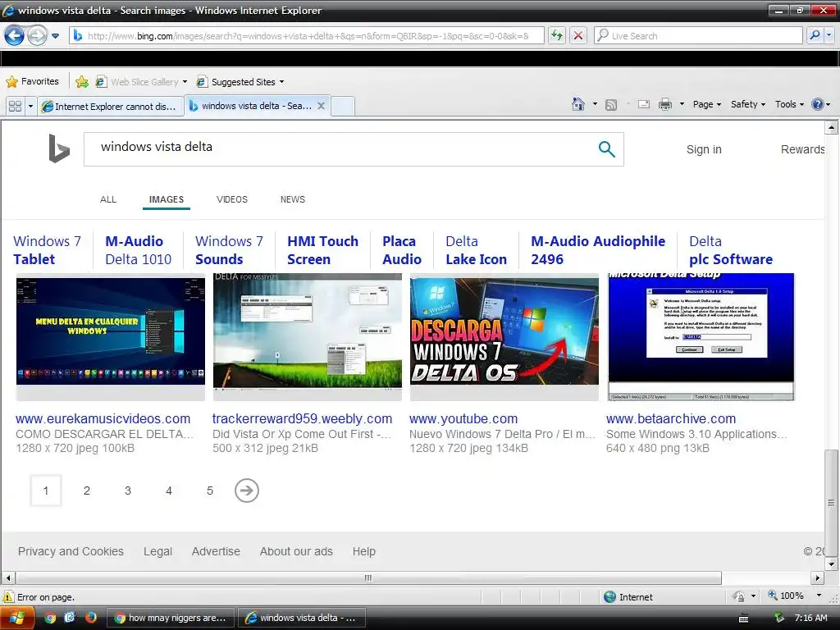840x630 pixels.
Task: Open the tab list dropdown arrow
Action: (x=30, y=106)
